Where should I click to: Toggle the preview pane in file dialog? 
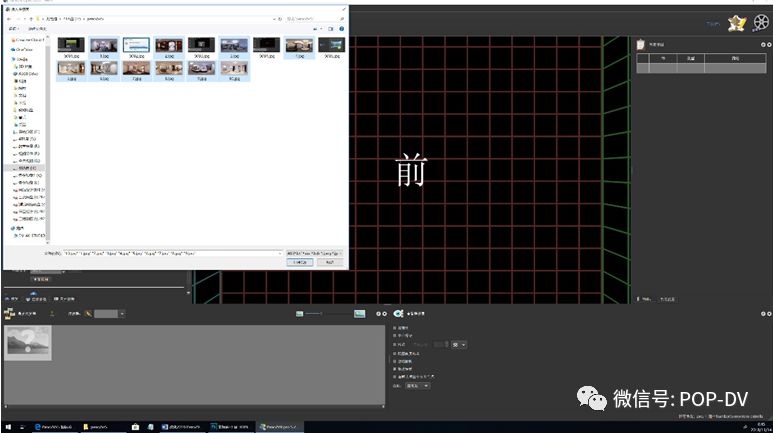331,29
